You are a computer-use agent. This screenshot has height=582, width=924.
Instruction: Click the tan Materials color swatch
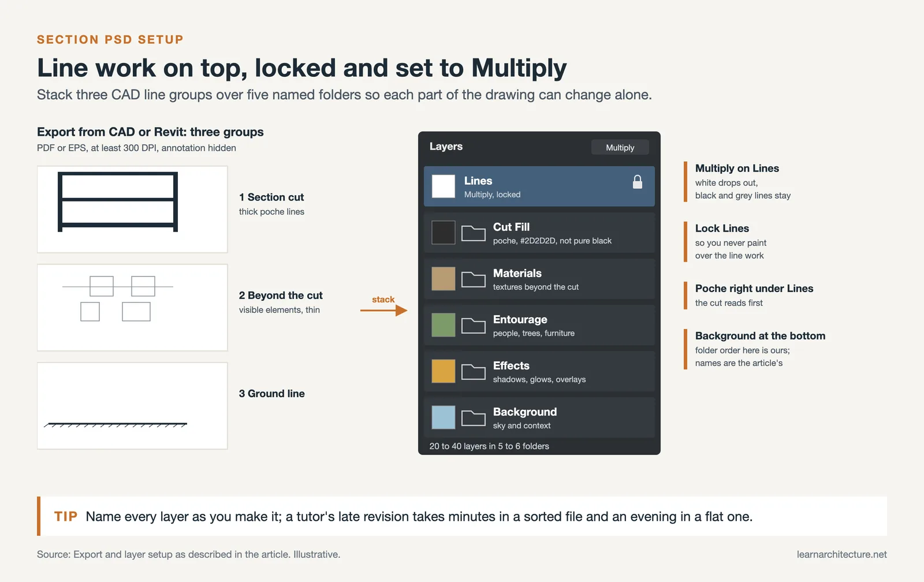[x=444, y=279]
